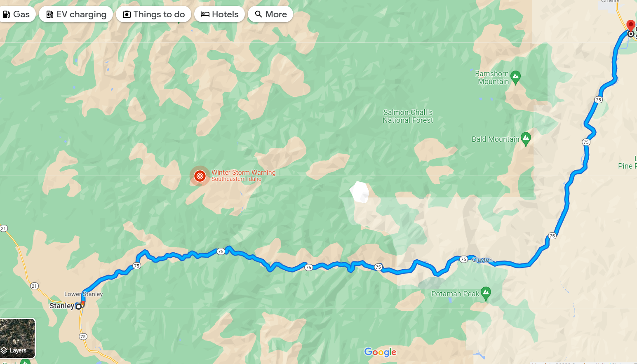
Task: Click the Stanley town label
Action: tap(62, 306)
